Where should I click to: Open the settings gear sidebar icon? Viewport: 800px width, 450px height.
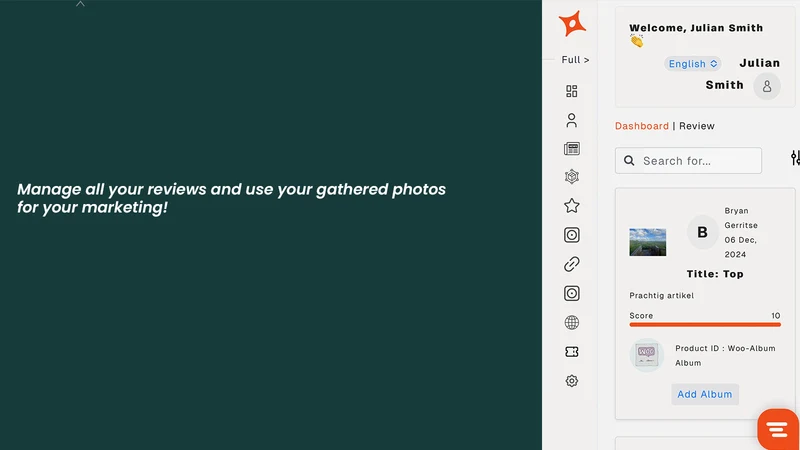[x=571, y=381]
